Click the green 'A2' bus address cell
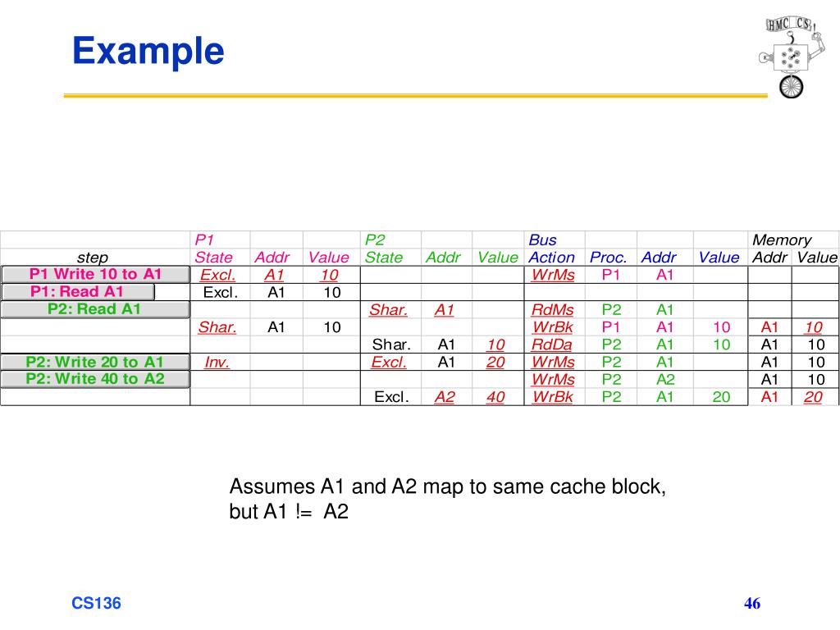The image size is (840, 630). 665,379
